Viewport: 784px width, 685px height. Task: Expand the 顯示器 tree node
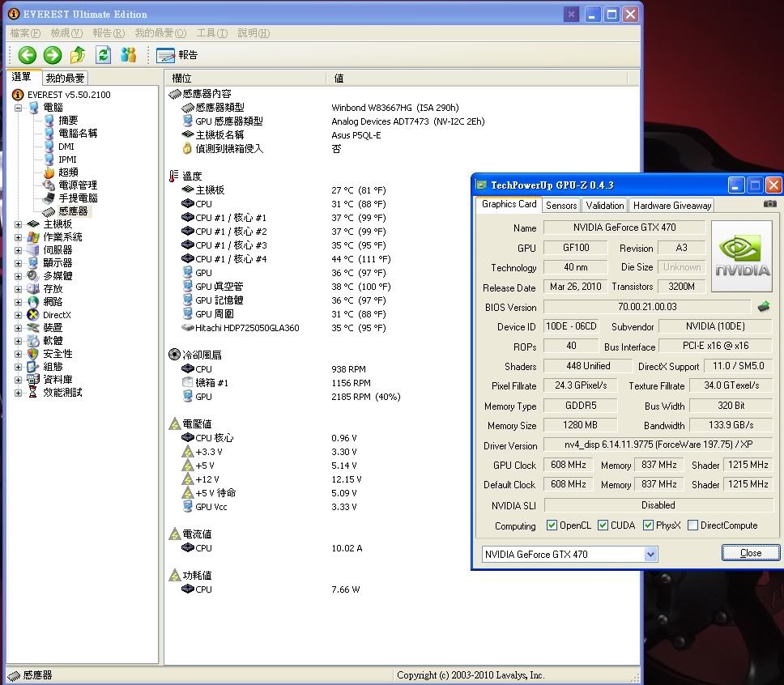tap(18, 263)
